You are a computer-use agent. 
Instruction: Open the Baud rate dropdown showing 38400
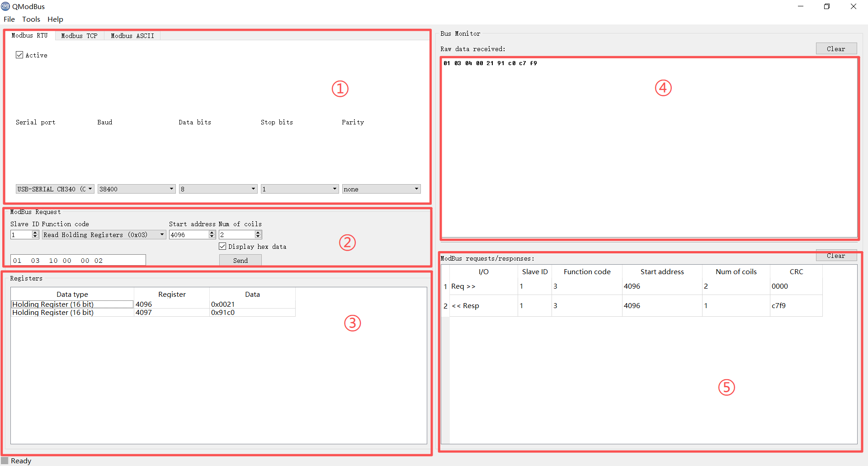[137, 189]
